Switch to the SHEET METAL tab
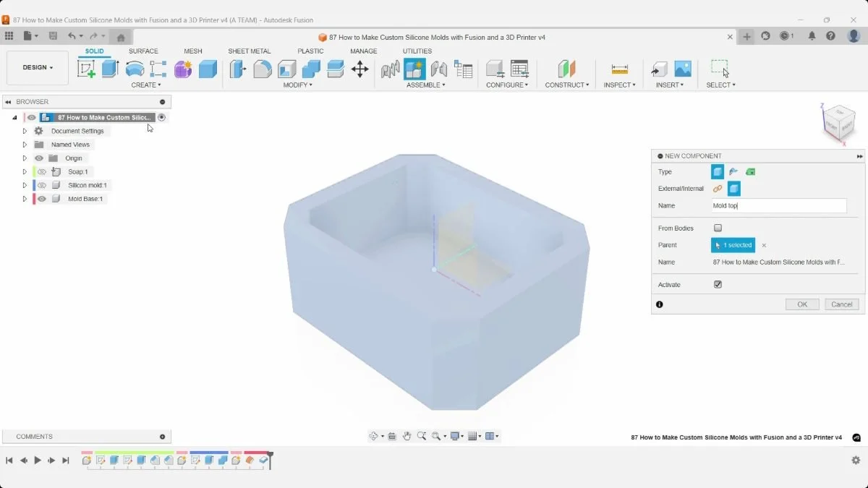 click(250, 51)
